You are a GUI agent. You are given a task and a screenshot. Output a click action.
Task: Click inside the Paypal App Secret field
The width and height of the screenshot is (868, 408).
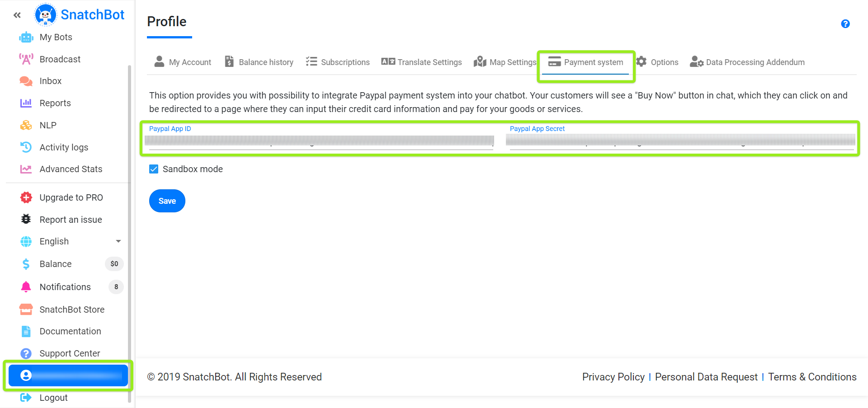pyautogui.click(x=682, y=141)
